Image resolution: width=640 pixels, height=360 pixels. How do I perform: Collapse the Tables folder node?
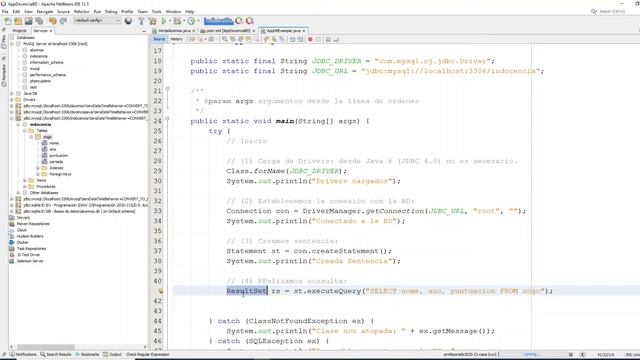click(25, 131)
